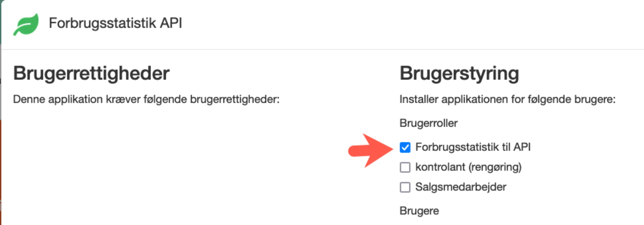Click the empty checkbox beside Salgsmedarbejder

(405, 187)
